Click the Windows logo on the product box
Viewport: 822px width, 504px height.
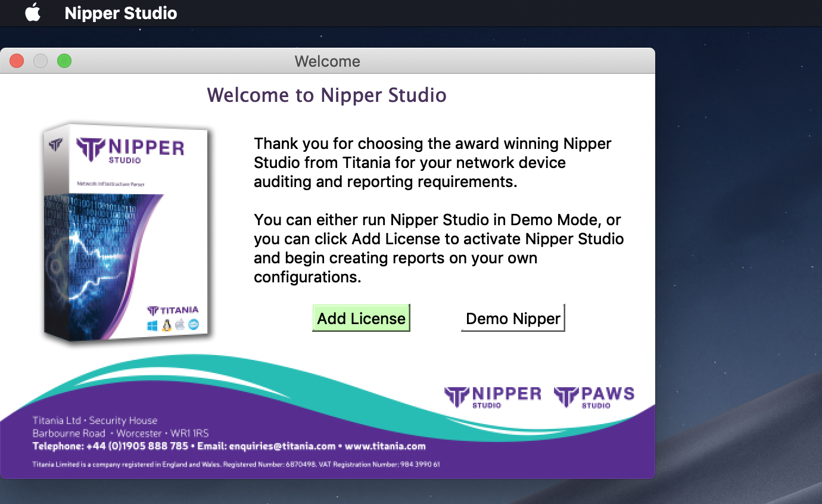point(152,326)
